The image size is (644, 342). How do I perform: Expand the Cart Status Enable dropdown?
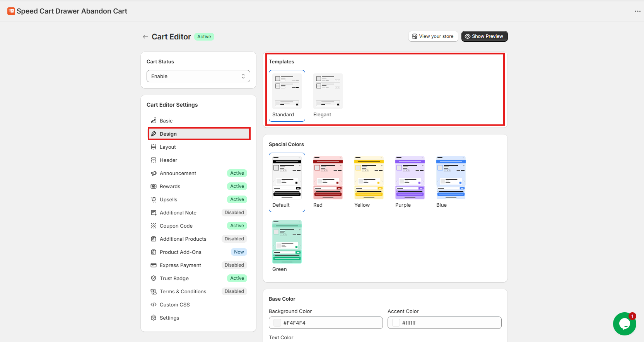198,76
